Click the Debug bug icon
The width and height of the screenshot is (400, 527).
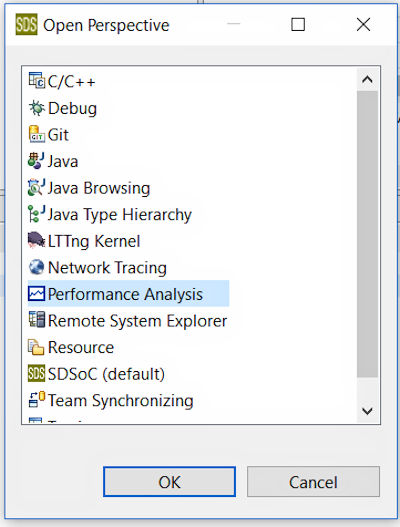click(x=36, y=108)
